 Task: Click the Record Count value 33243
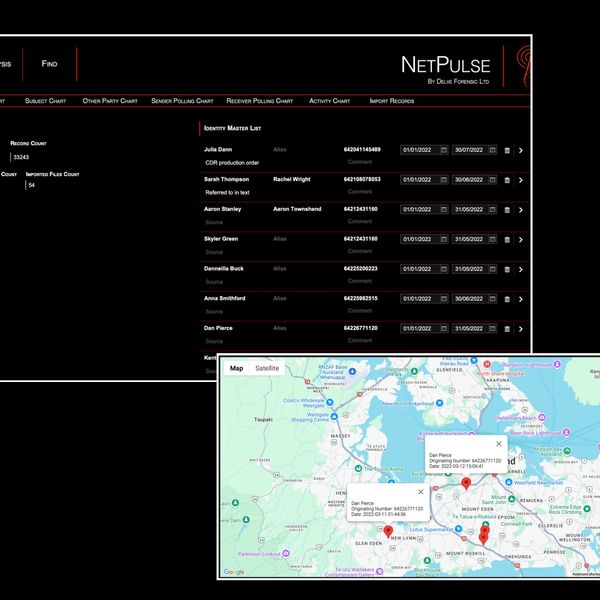(21, 157)
